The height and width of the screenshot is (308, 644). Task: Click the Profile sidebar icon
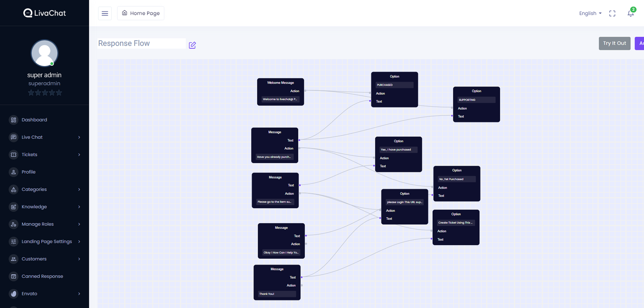[13, 172]
